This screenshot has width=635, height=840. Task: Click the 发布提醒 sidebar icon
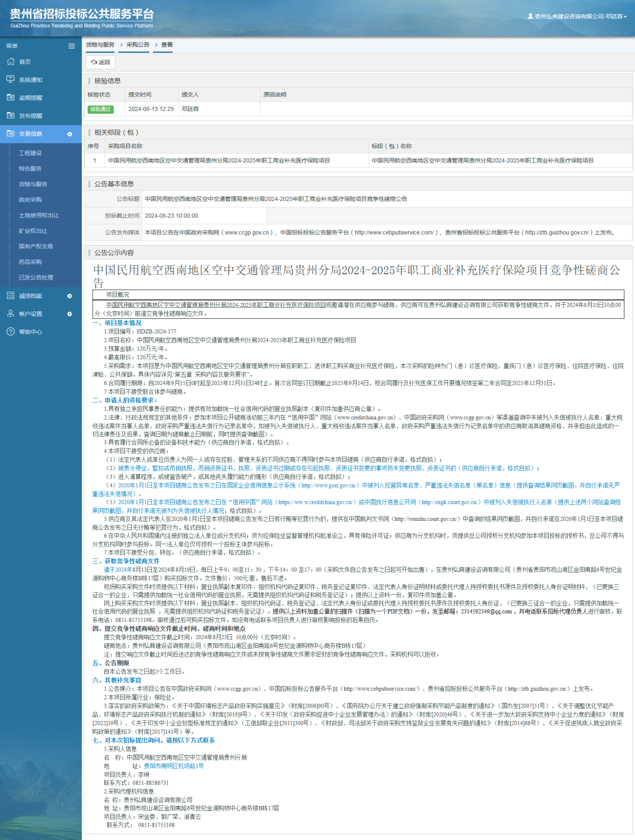[11, 115]
